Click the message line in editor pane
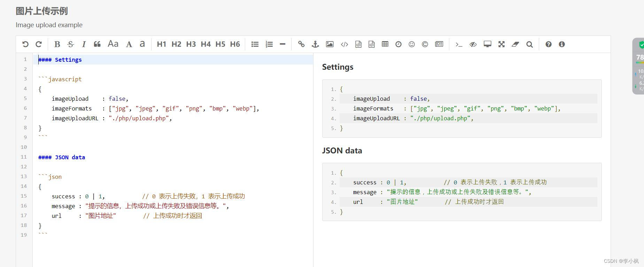644x267 pixels. point(140,206)
